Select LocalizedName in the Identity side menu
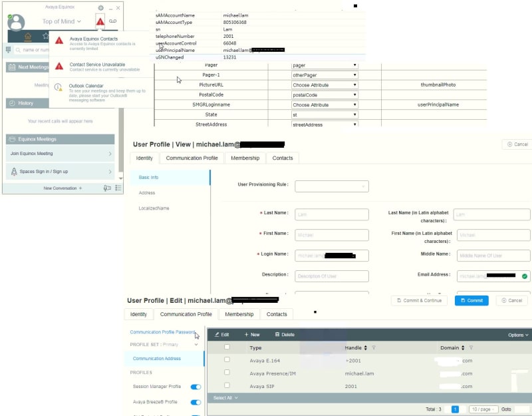The height and width of the screenshot is (416, 532). [154, 208]
